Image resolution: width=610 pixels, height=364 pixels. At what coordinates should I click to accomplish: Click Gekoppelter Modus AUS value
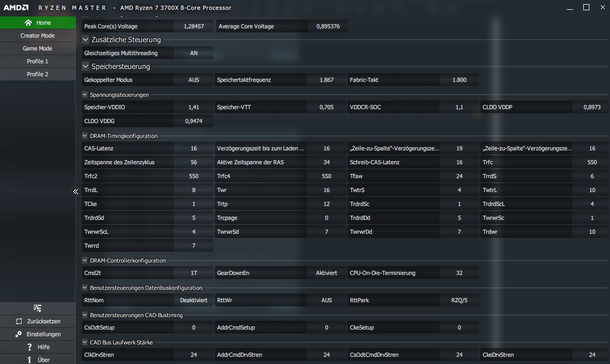[194, 80]
